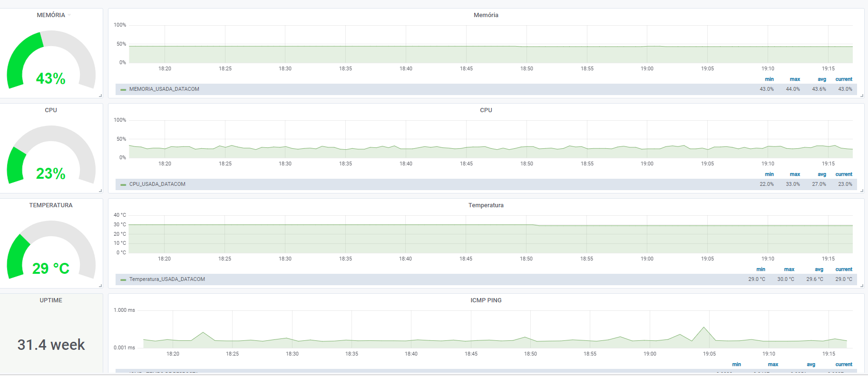Sort ICMP PING legend by min column
The width and height of the screenshot is (868, 376).
pos(736,365)
